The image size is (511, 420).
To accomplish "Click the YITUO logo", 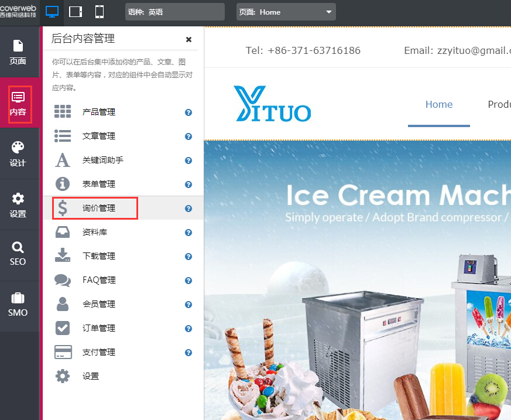I will tap(272, 104).
